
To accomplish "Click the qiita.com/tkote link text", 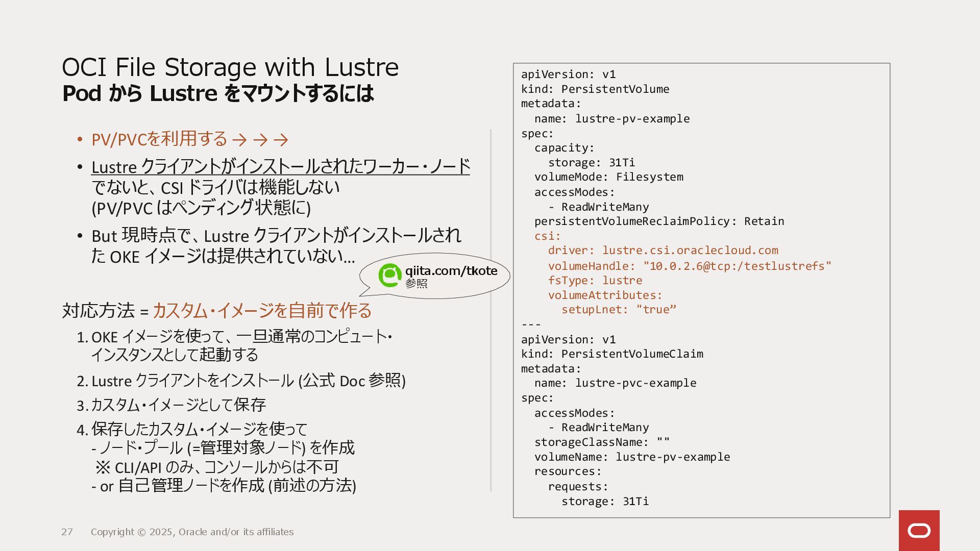I will pos(451,271).
